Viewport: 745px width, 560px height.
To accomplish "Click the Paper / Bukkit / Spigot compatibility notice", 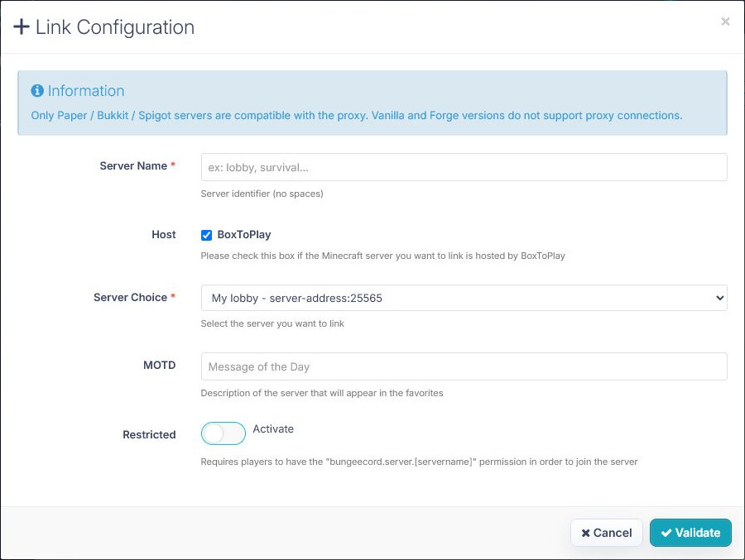I will tap(356, 116).
